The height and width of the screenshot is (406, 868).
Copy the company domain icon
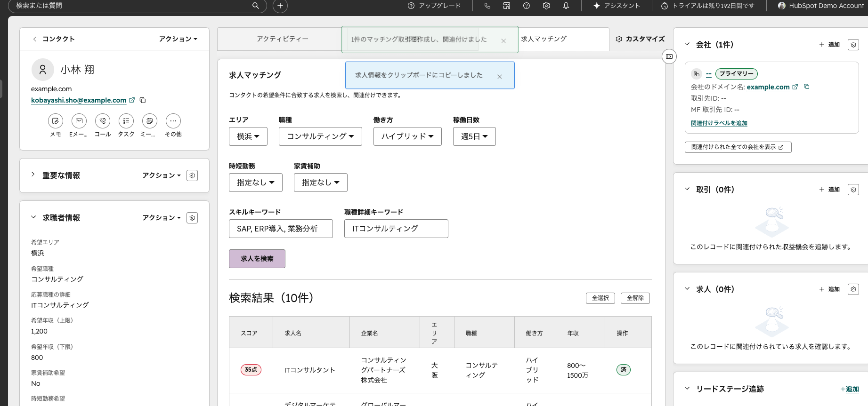coord(807,87)
